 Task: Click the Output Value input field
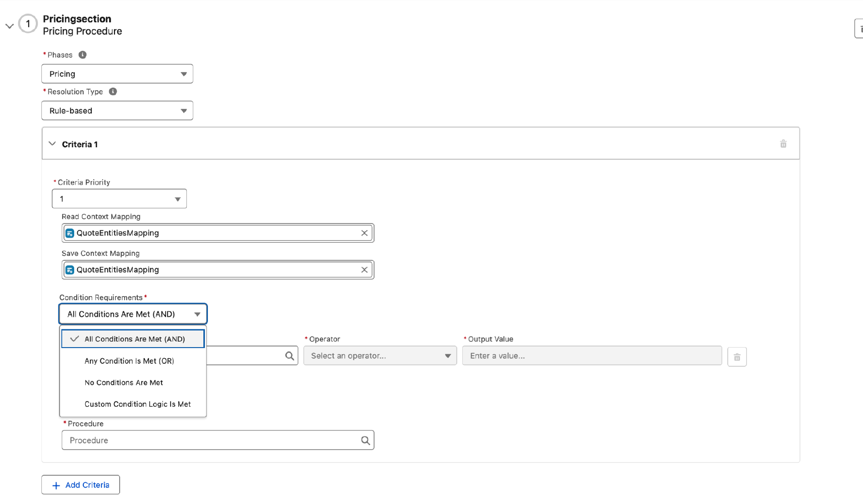coord(591,356)
